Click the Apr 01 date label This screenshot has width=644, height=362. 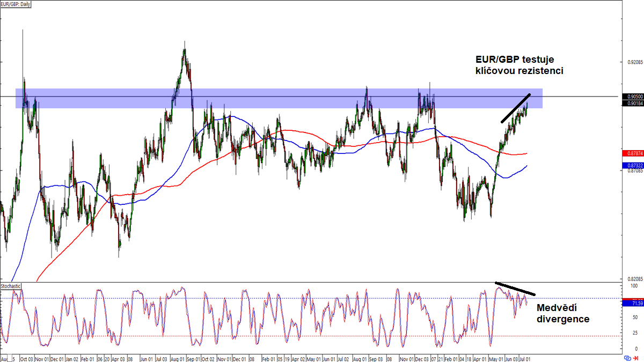pyautogui.click(x=480, y=358)
